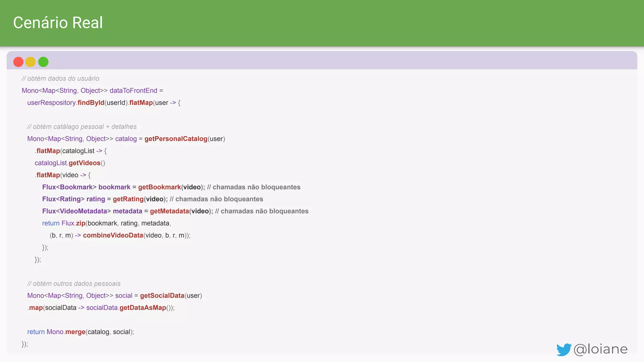Click the findById method name
Viewport: 644px width, 362px height.
pos(91,103)
